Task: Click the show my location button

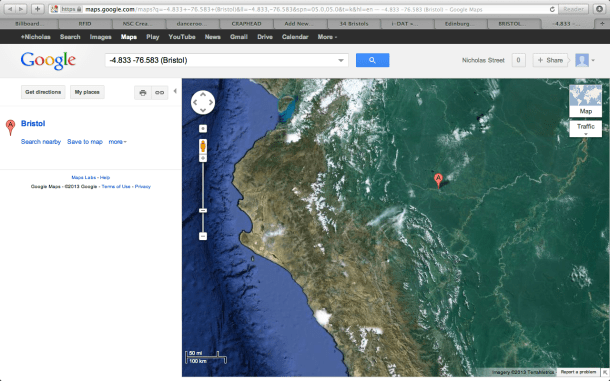Action: pyautogui.click(x=203, y=128)
